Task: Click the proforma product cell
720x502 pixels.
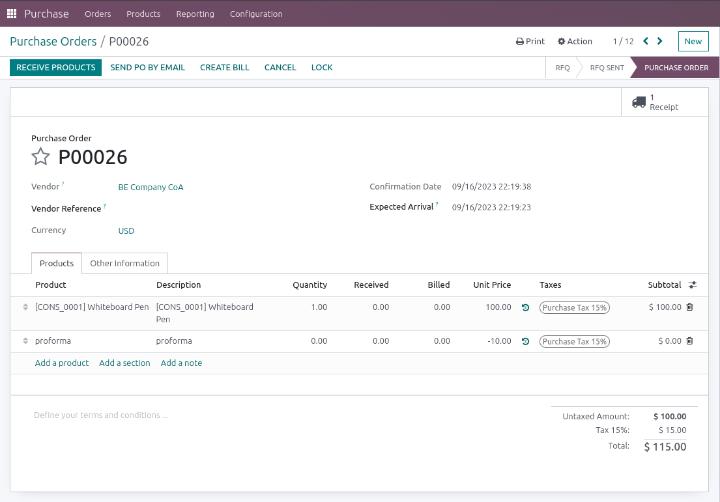Action: coord(53,341)
